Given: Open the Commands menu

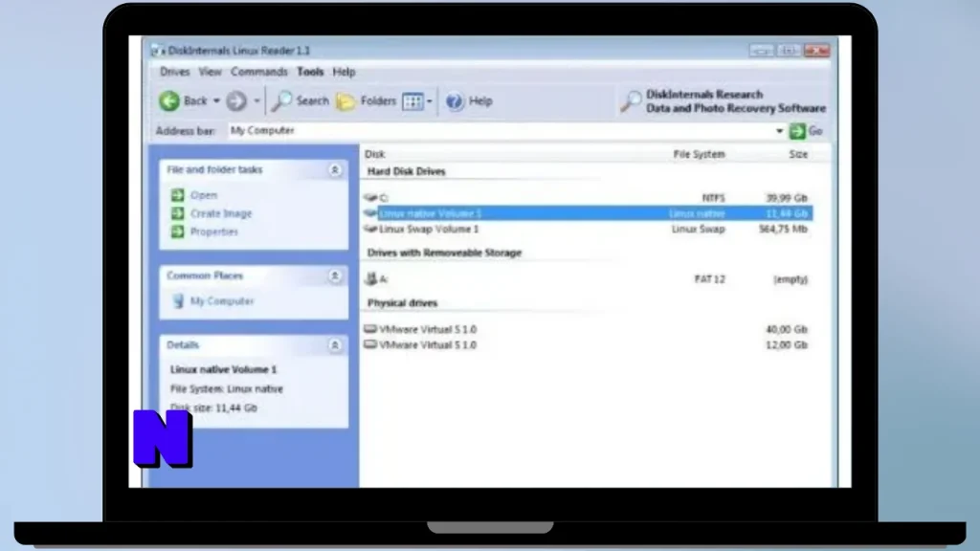Looking at the screenshot, I should coord(258,72).
